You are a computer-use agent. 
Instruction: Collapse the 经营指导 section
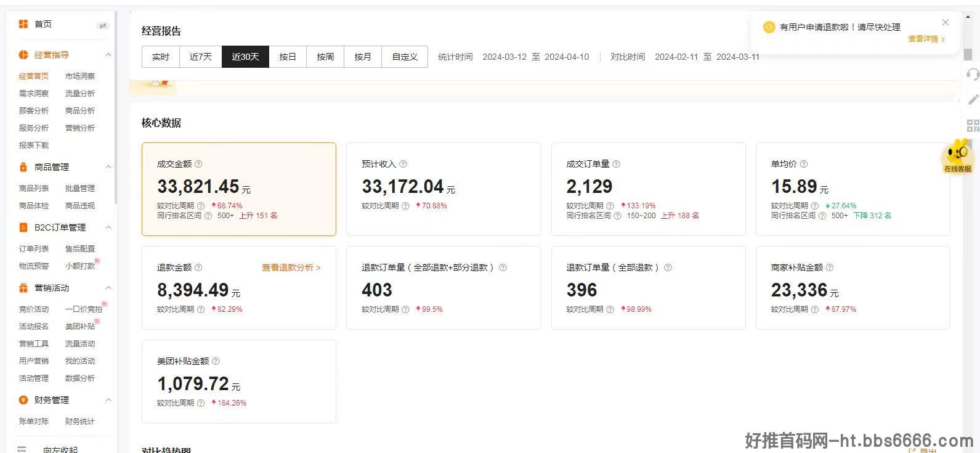tap(108, 55)
